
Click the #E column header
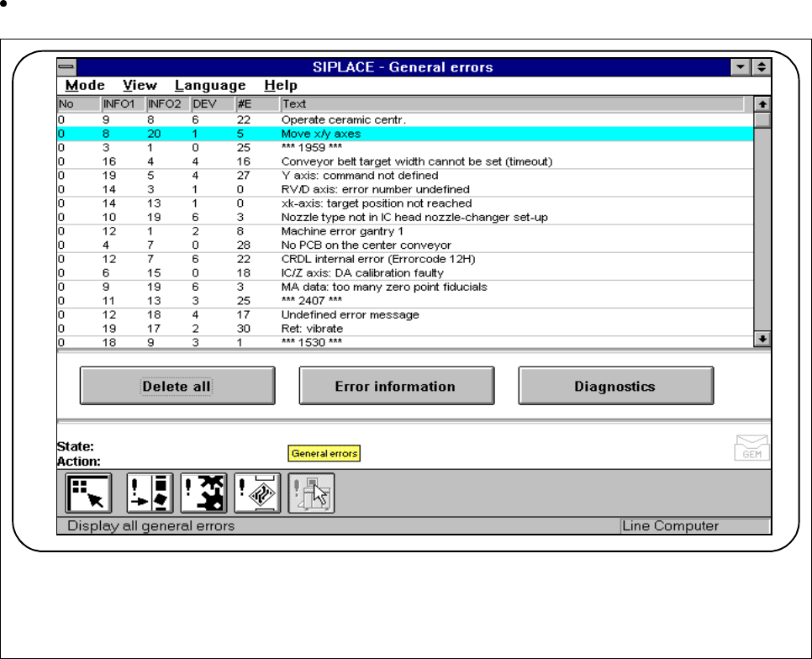tap(257, 104)
